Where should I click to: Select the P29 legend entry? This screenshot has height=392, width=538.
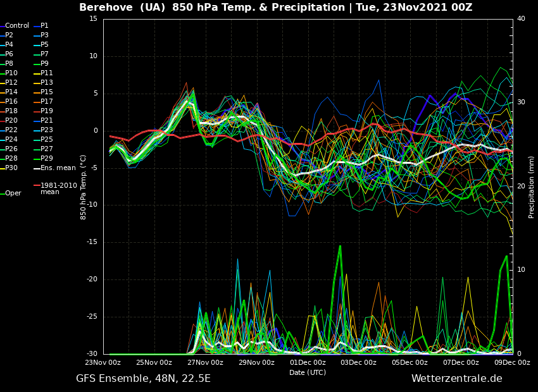tap(47, 159)
